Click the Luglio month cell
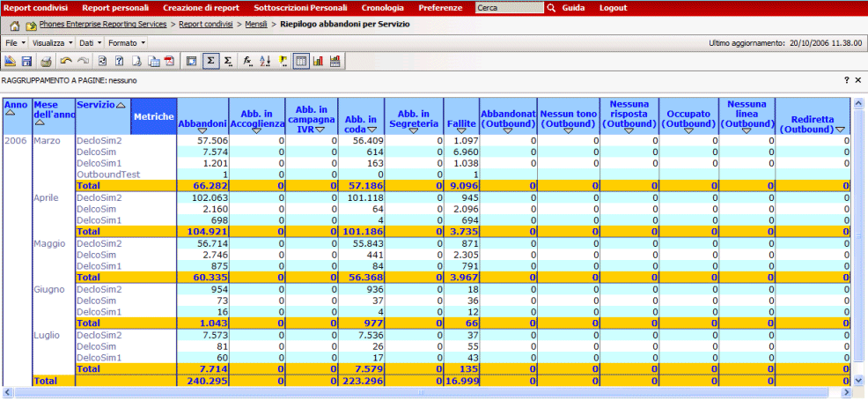868x401 pixels. click(47, 335)
